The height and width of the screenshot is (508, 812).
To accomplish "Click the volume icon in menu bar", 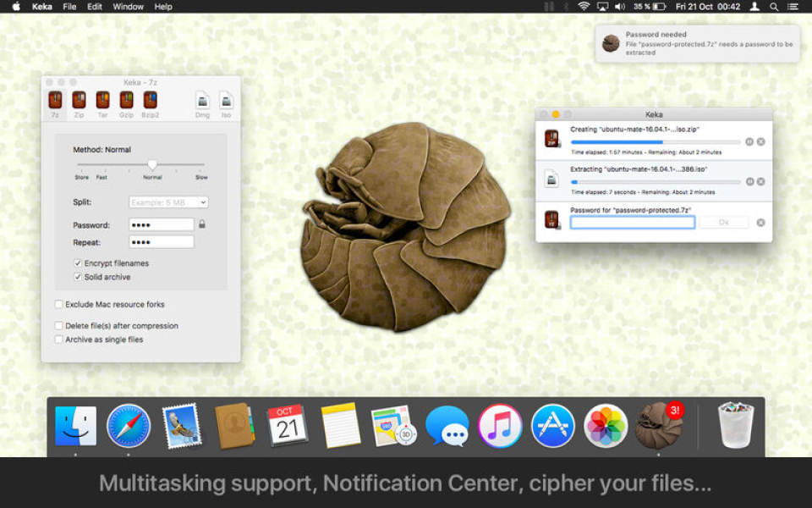I will (x=620, y=7).
